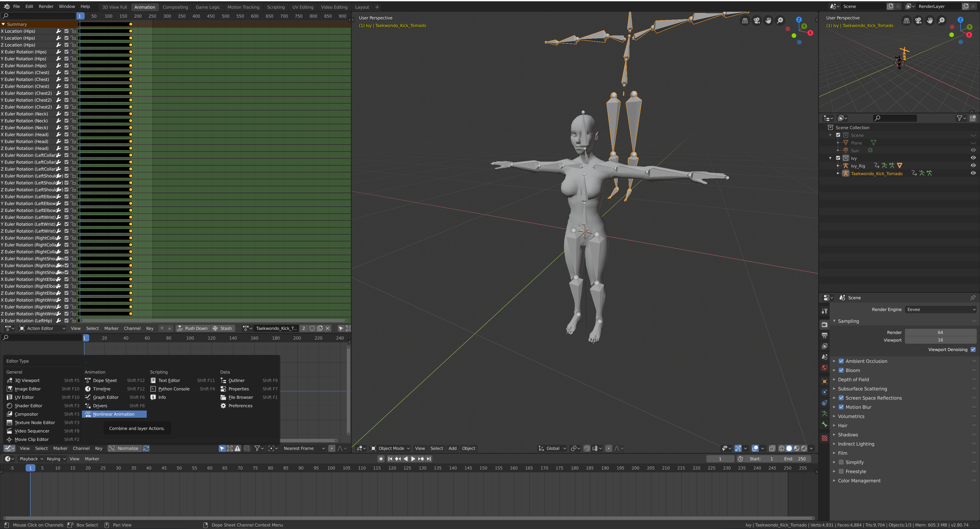
Task: Uncheck the Ivy collection checkbox in outliner
Action: point(838,158)
